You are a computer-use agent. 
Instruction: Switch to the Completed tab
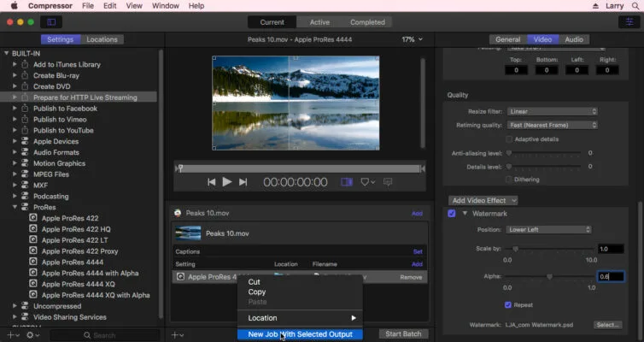click(x=367, y=22)
